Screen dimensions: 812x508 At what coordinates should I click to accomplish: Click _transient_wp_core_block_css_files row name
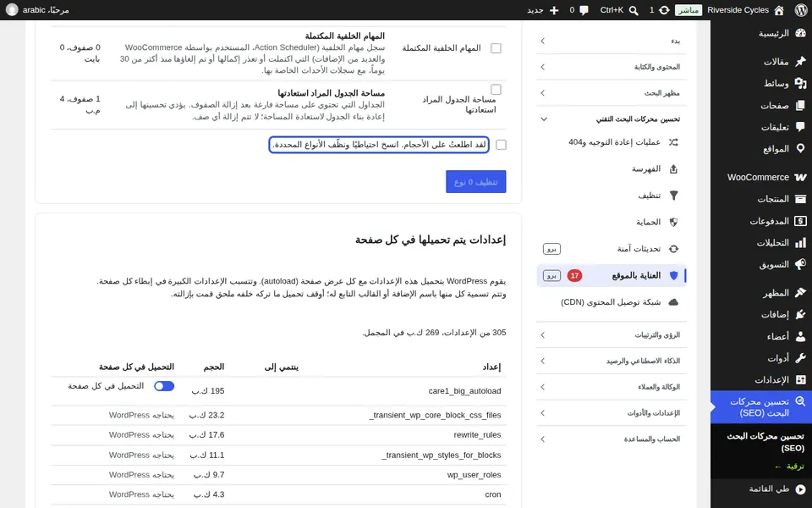click(435, 415)
